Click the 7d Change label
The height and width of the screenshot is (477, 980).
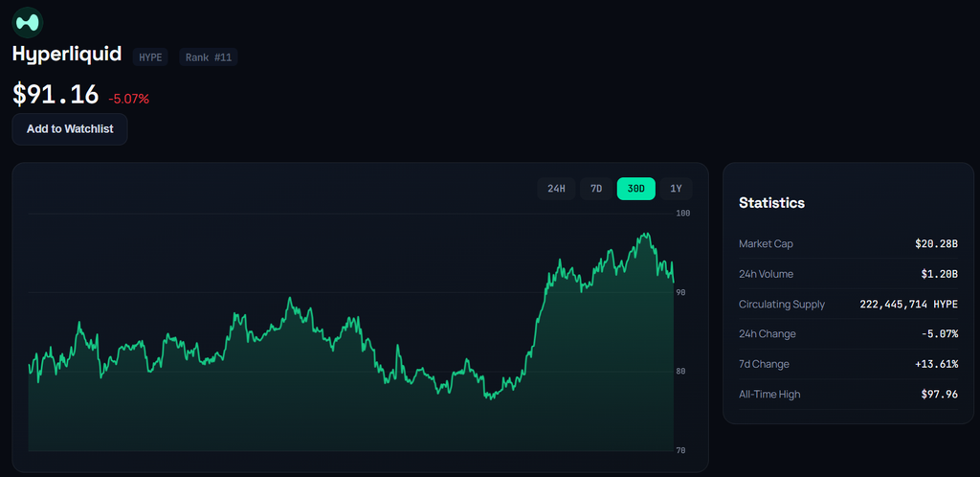click(x=764, y=364)
